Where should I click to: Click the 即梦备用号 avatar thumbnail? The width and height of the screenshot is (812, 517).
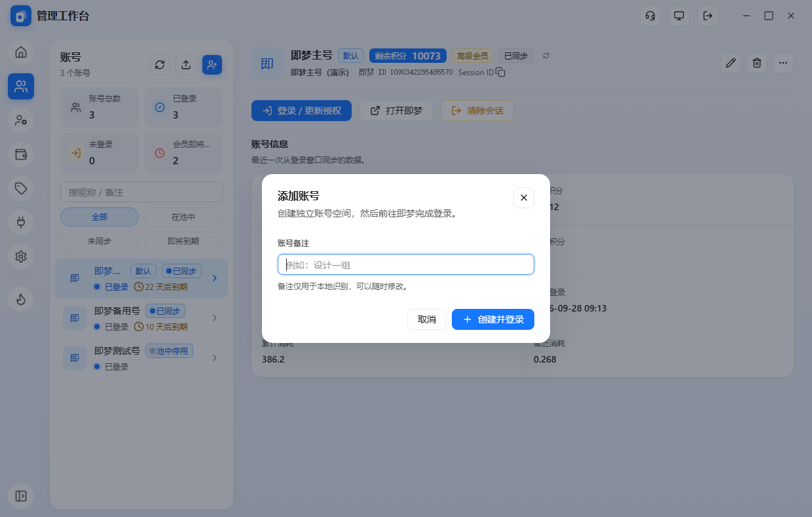click(x=75, y=318)
